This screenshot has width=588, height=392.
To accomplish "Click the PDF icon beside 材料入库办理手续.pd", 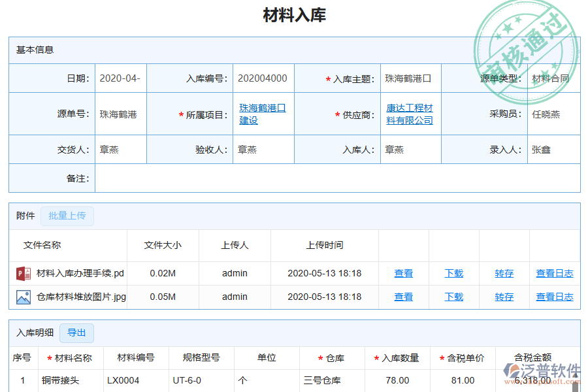I will [x=22, y=273].
